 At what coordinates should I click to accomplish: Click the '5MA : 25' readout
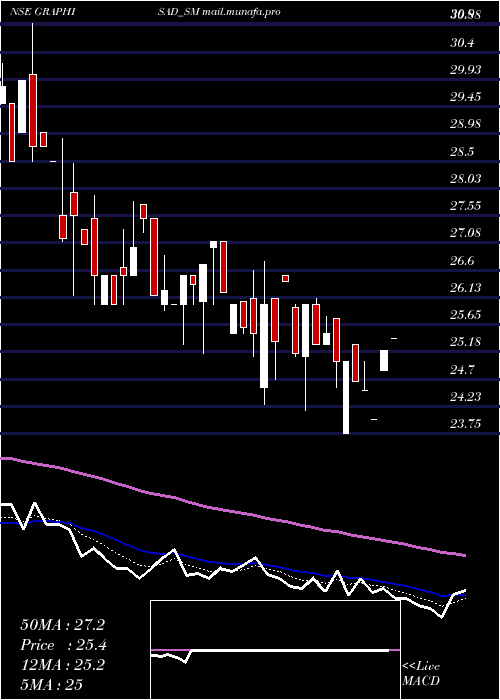point(52,685)
